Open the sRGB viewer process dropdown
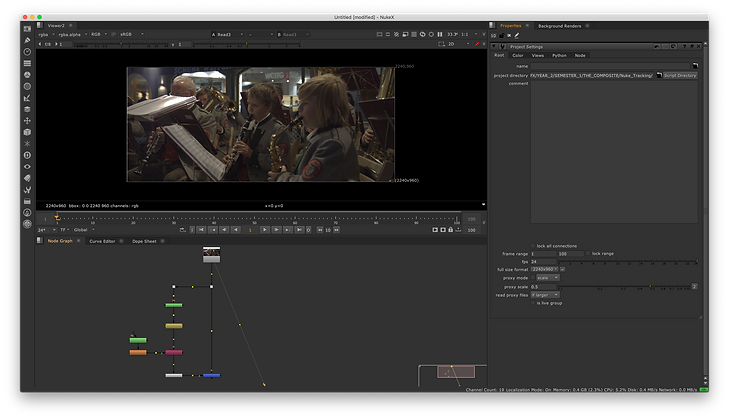 [x=132, y=34]
